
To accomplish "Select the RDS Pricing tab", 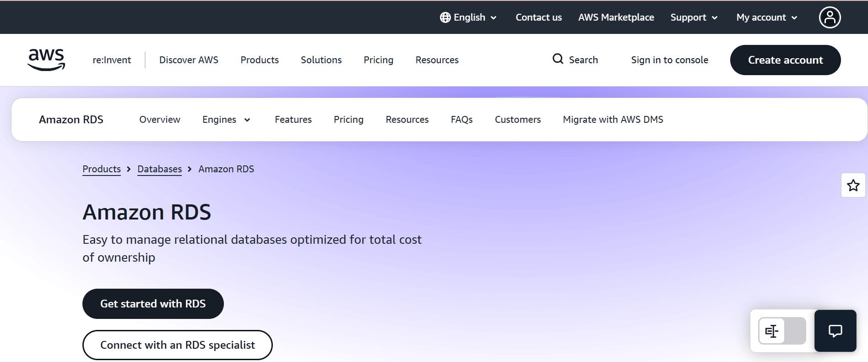I will (348, 120).
